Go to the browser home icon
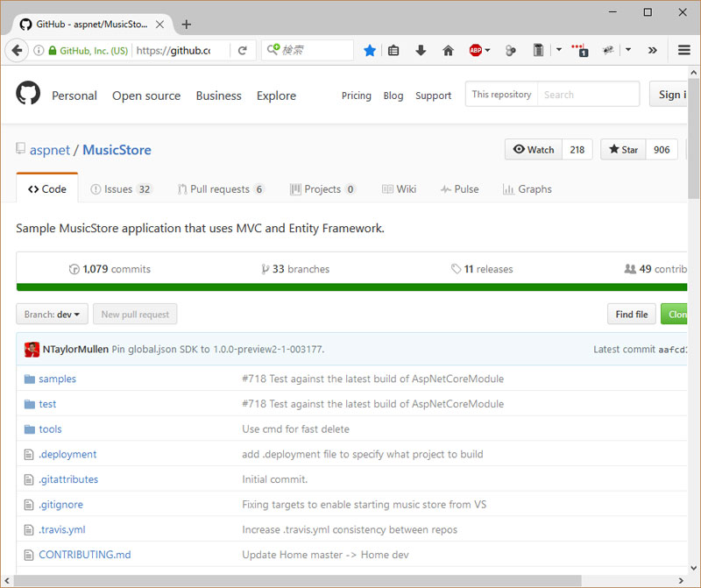This screenshot has height=588, width=701. click(448, 51)
